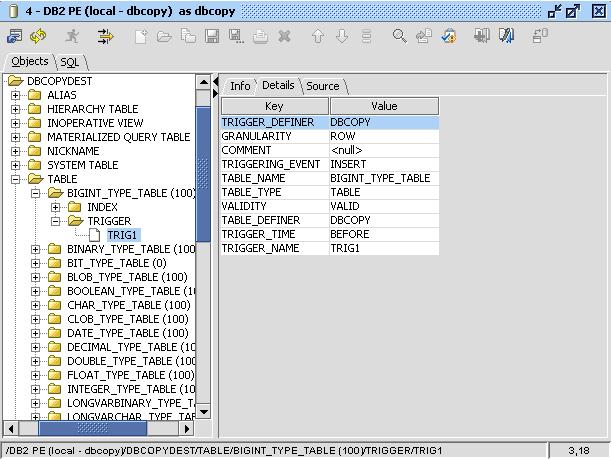Click the database connection properties icon
The width and height of the screenshot is (611, 459).
click(x=14, y=36)
